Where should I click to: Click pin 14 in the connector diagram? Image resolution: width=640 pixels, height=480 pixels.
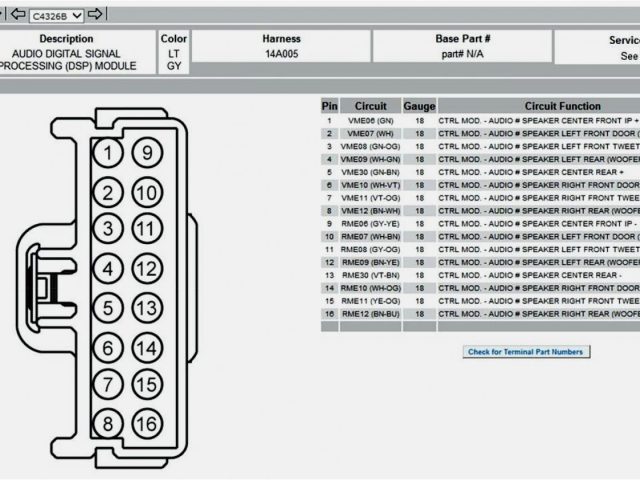pyautogui.click(x=146, y=347)
